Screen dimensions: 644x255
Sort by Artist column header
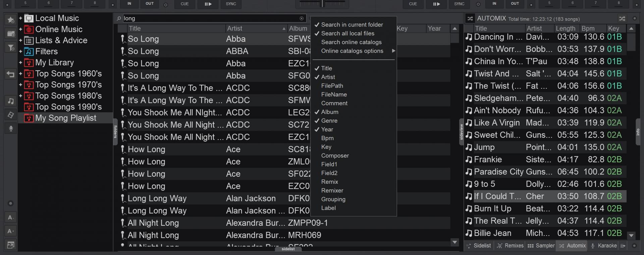(256, 29)
